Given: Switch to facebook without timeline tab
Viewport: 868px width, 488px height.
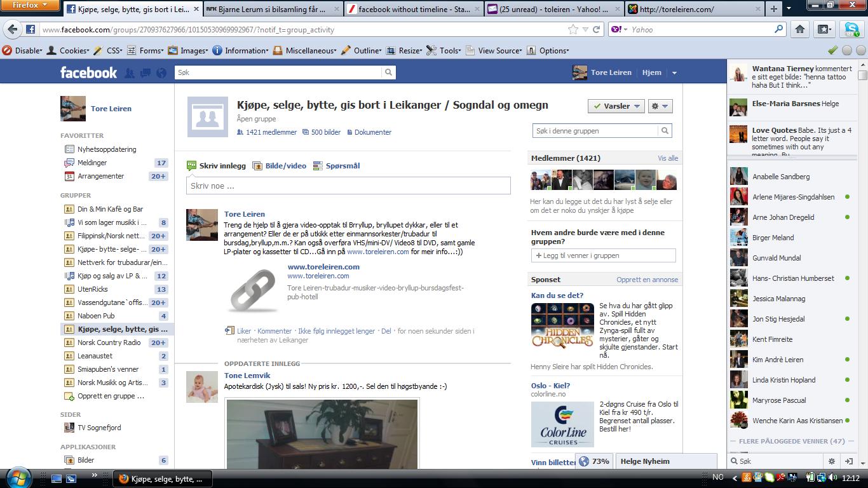Looking at the screenshot, I should (x=414, y=9).
